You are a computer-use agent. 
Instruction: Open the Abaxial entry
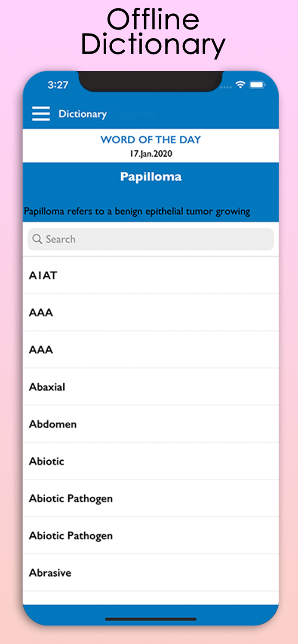(47, 387)
